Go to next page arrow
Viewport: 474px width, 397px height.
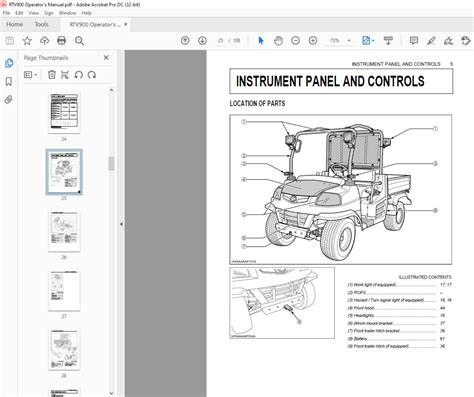point(202,41)
